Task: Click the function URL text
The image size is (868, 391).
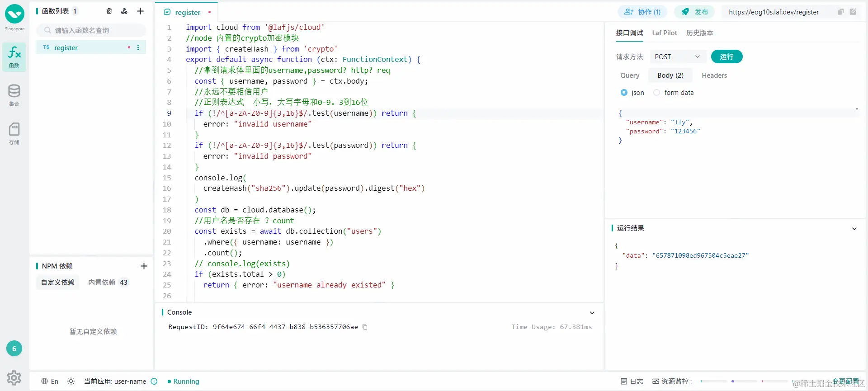Action: (774, 12)
